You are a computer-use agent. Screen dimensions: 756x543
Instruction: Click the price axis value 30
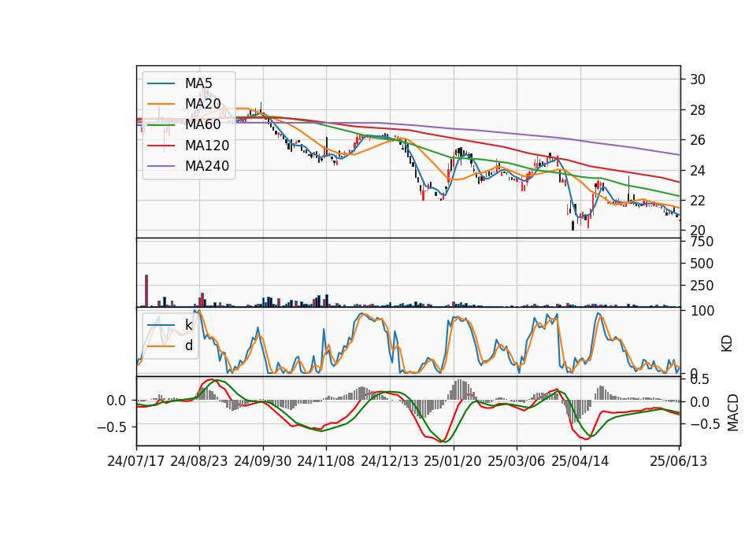(x=698, y=79)
